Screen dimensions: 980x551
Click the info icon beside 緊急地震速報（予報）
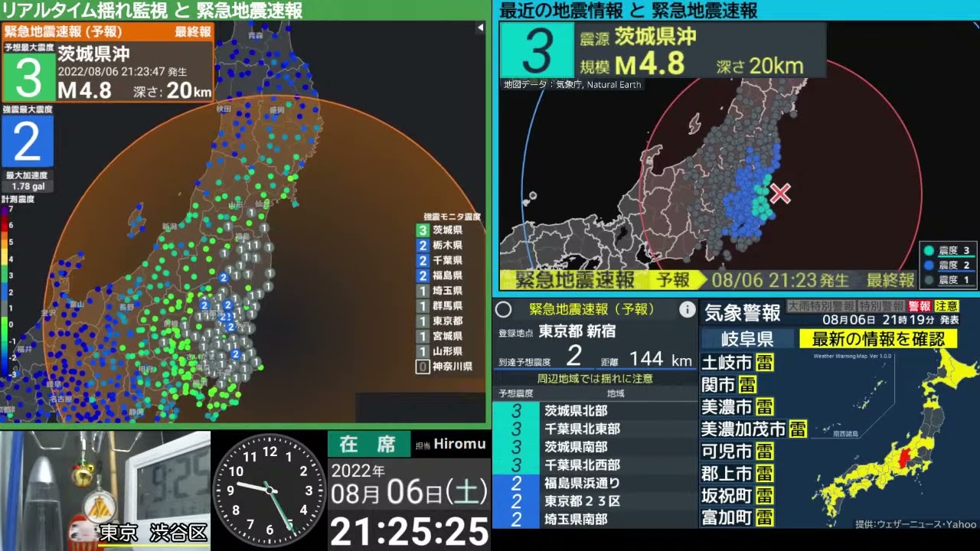pyautogui.click(x=687, y=310)
